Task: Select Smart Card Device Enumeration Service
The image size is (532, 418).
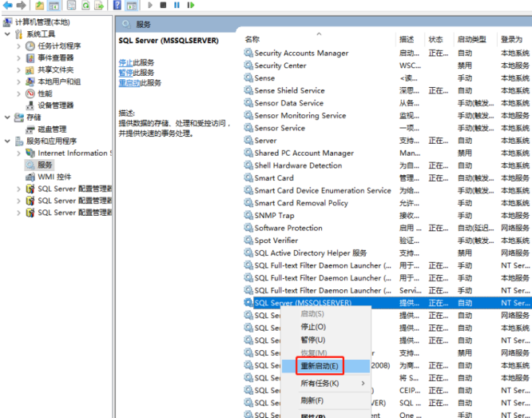Action: tap(387, 190)
